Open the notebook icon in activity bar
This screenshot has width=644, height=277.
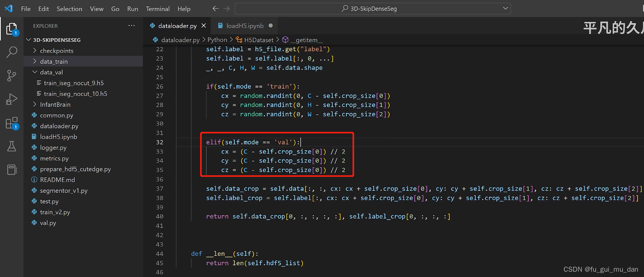coord(12,170)
